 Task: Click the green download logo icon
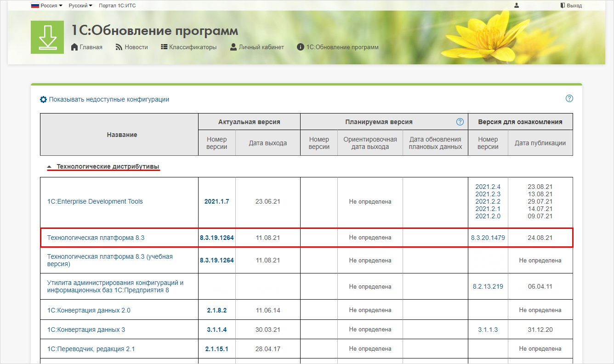47,37
